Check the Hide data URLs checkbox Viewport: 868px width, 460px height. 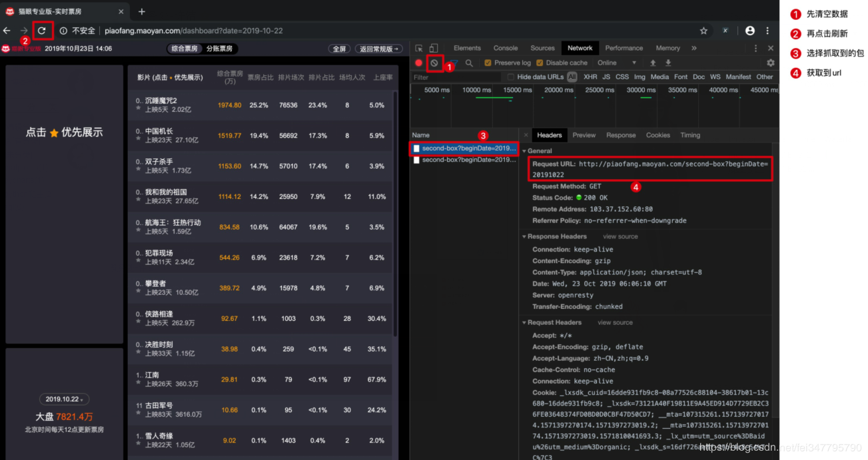point(511,77)
